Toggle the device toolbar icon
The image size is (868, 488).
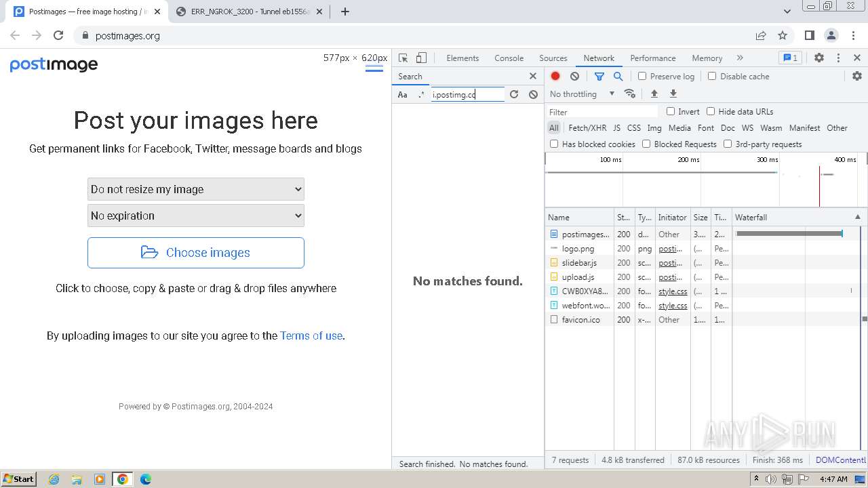click(421, 58)
